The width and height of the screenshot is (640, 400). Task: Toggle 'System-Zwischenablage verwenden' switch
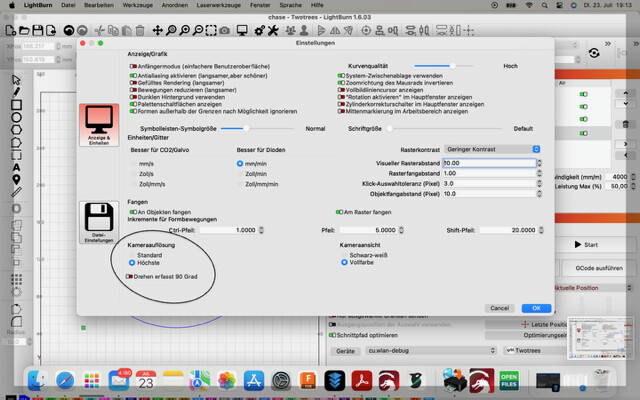click(x=341, y=76)
